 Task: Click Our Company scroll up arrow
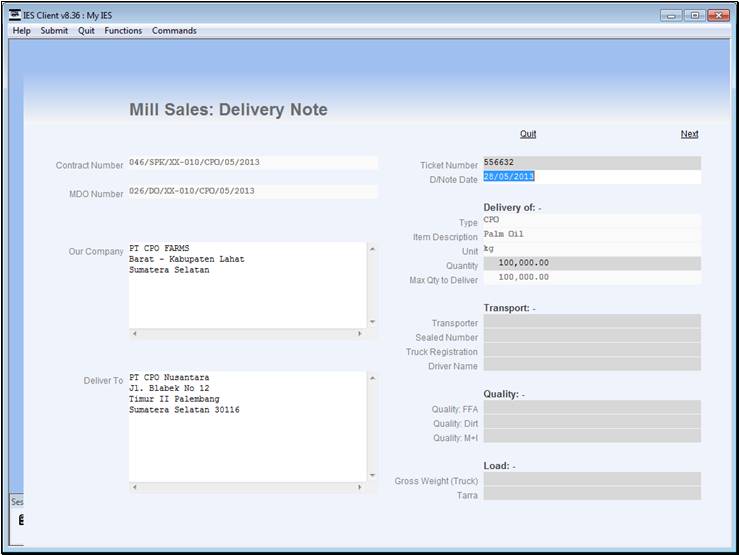[372, 249]
